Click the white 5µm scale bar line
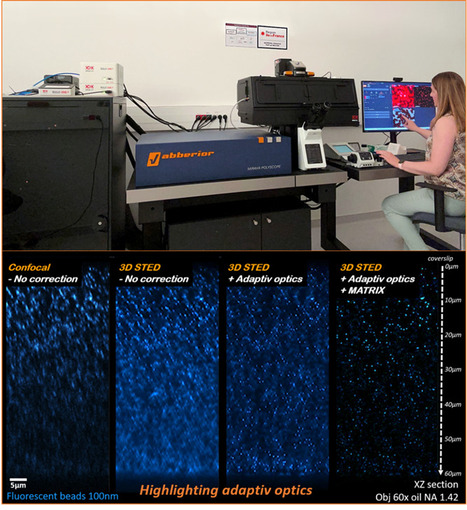Screen dimensions: 467x510 click(18, 480)
